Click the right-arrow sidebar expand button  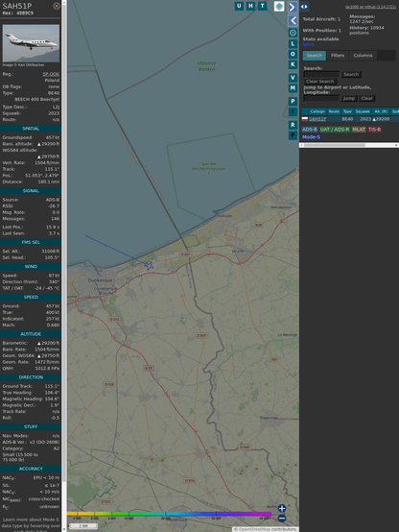[x=293, y=7]
